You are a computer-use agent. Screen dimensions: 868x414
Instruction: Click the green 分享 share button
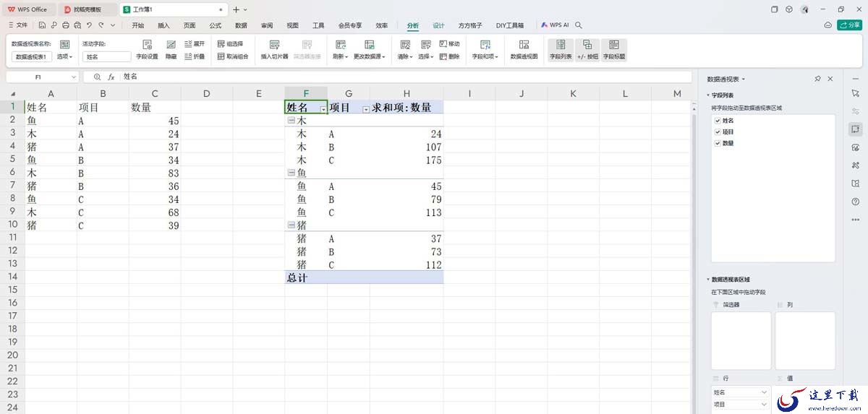click(849, 25)
